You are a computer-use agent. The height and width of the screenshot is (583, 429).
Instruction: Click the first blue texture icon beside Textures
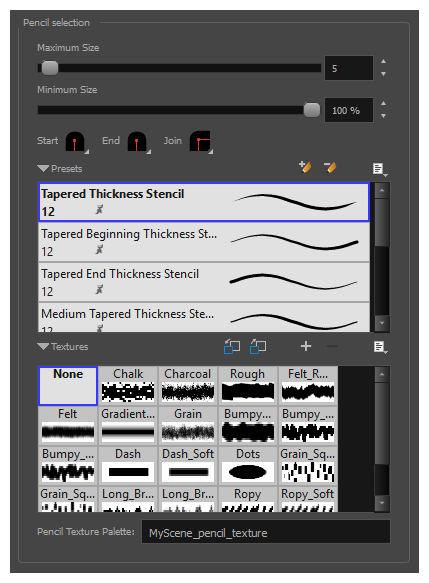[x=232, y=347]
